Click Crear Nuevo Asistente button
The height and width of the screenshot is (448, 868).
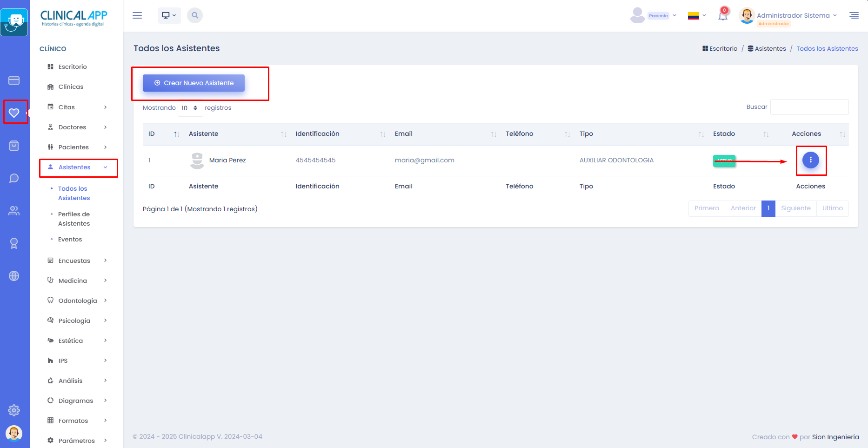click(194, 83)
